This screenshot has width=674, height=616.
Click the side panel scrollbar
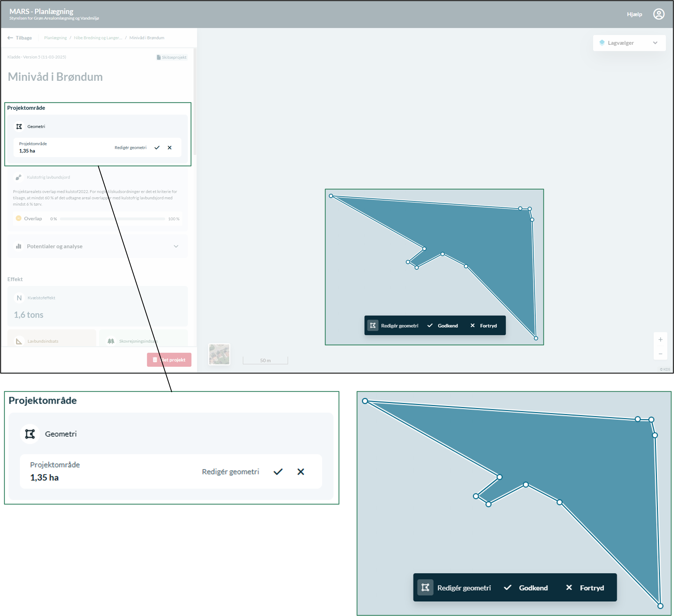pos(195,101)
